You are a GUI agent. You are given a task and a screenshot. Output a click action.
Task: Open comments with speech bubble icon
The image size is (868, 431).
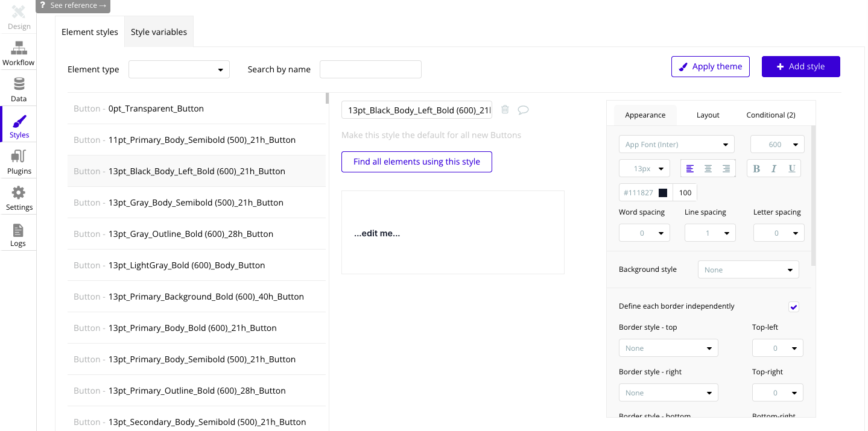523,110
